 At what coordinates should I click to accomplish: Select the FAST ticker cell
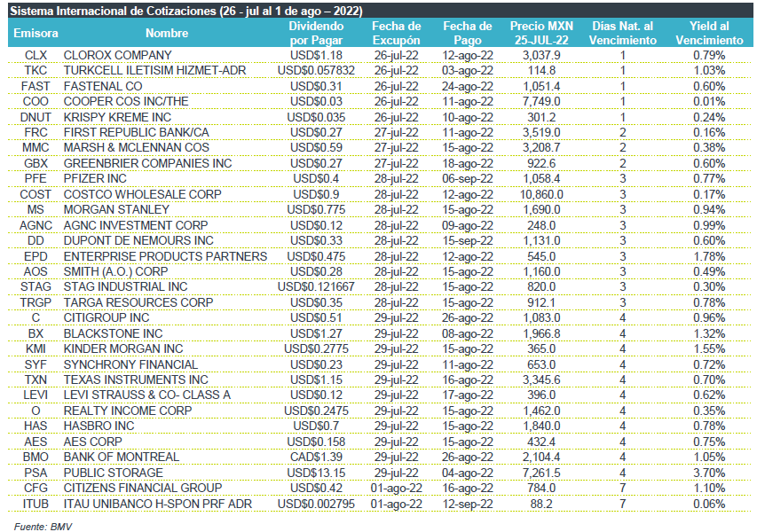point(35,86)
